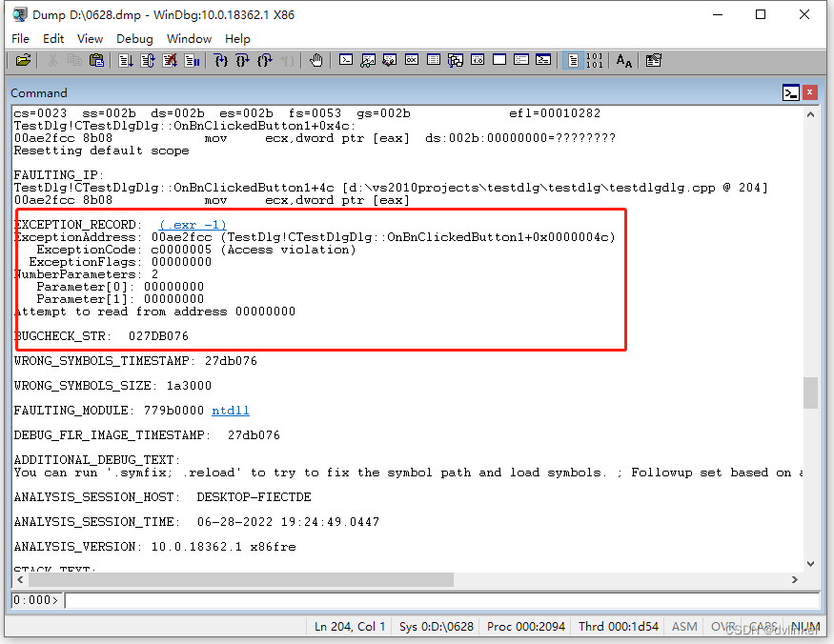This screenshot has width=834, height=644.
Task: Switch to Source Mode Off (101) toggle
Action: pyautogui.click(x=594, y=61)
